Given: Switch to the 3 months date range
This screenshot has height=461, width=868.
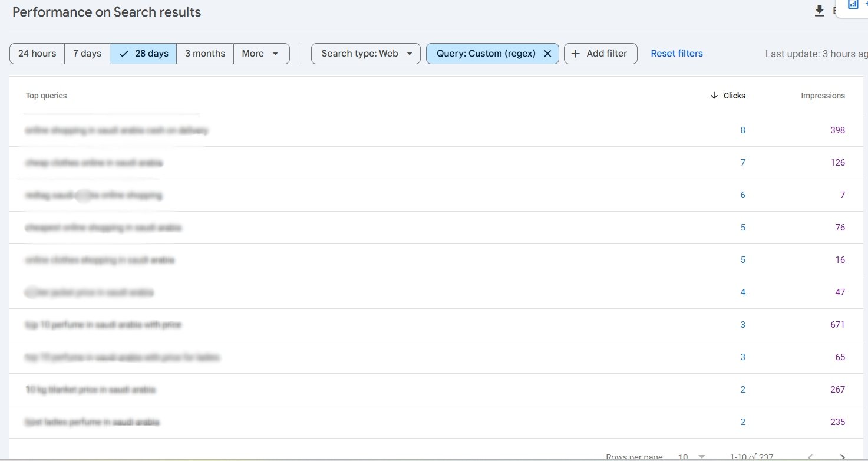Looking at the screenshot, I should pyautogui.click(x=205, y=54).
